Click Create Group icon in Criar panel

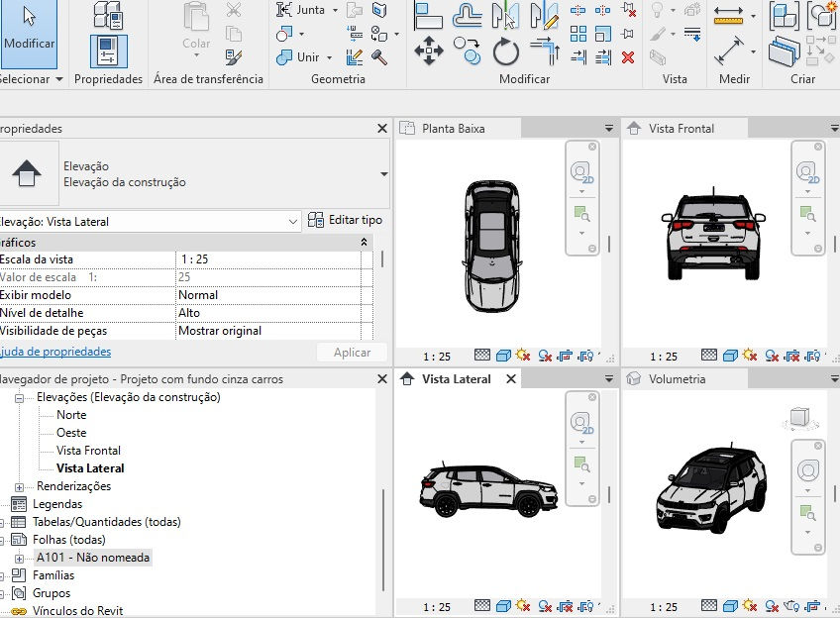821,15
